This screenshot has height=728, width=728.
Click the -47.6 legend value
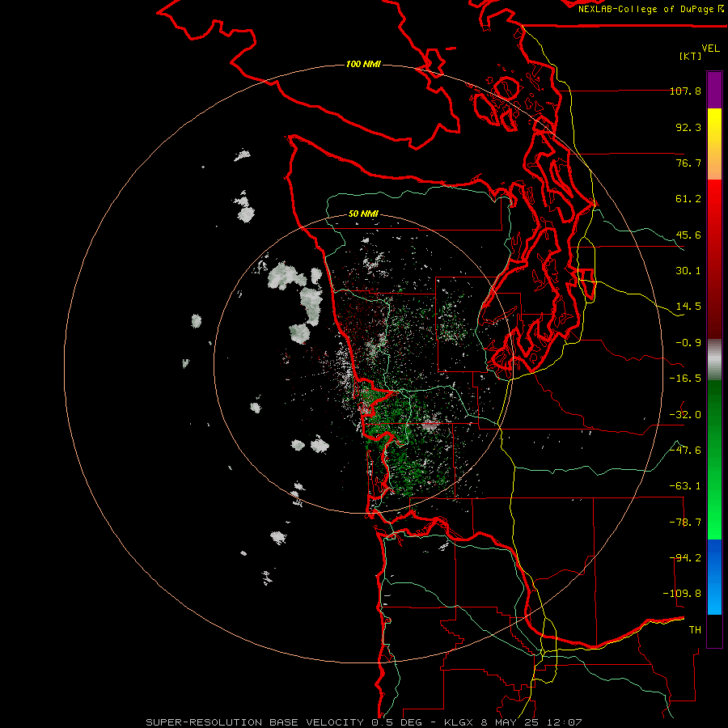(685, 451)
